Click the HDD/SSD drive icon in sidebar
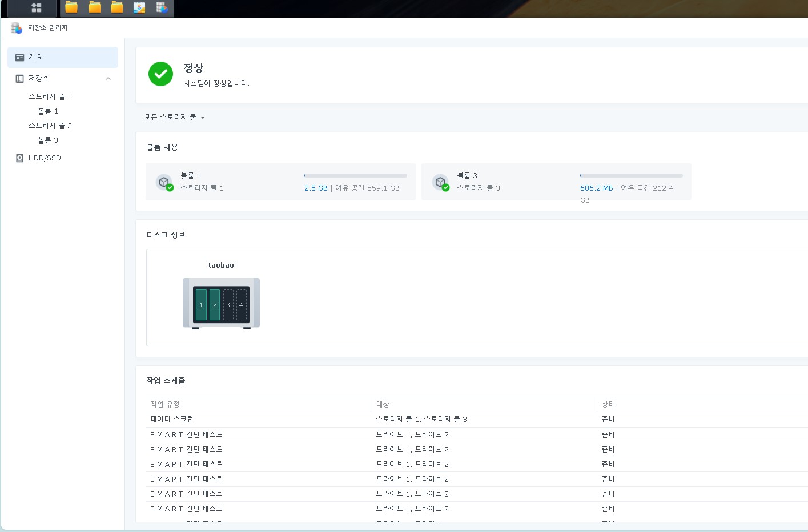Screen dimensions: 808x532 [20, 158]
